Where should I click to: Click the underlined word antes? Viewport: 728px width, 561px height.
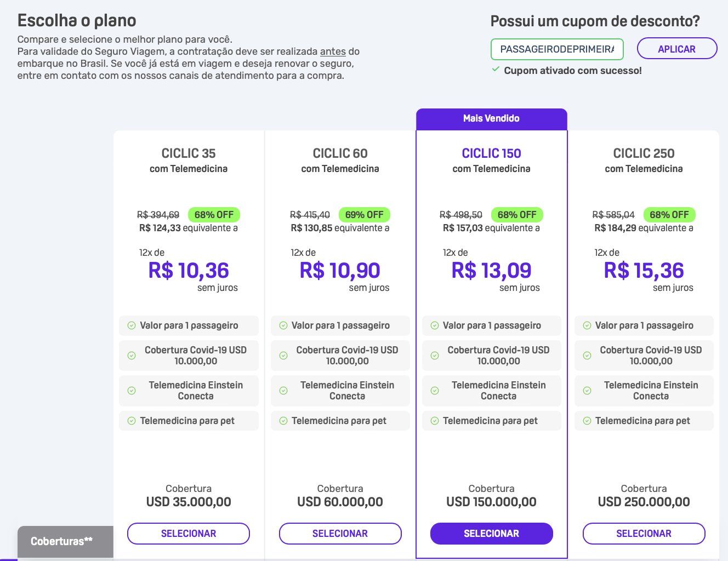click(x=333, y=51)
